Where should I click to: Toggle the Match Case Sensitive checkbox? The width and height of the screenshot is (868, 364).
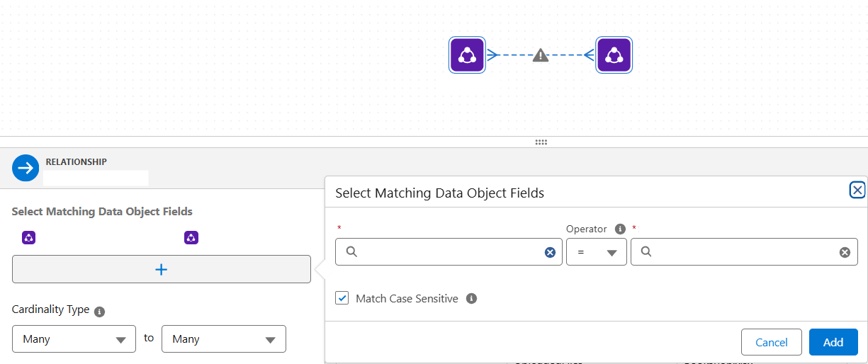tap(342, 298)
